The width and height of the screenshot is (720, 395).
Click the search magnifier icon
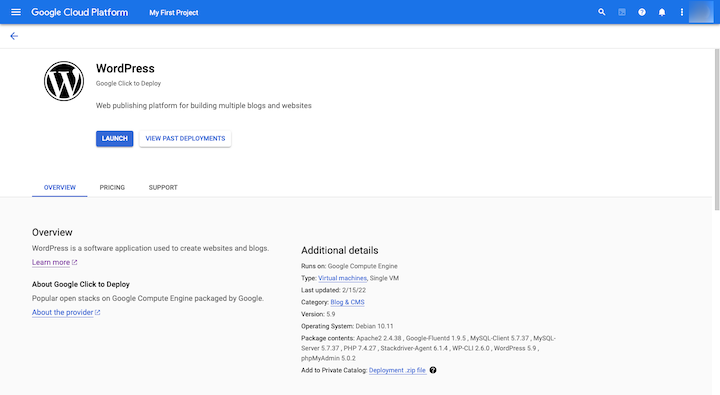[x=602, y=12]
